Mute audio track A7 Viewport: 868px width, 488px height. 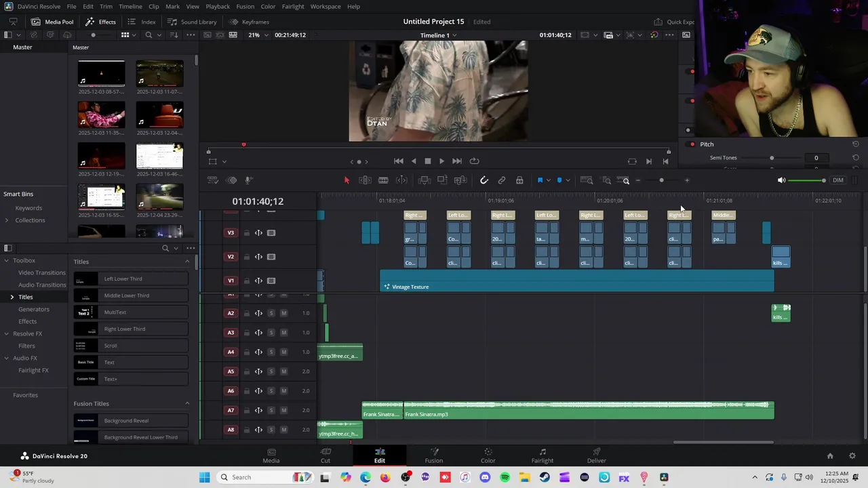click(x=283, y=410)
